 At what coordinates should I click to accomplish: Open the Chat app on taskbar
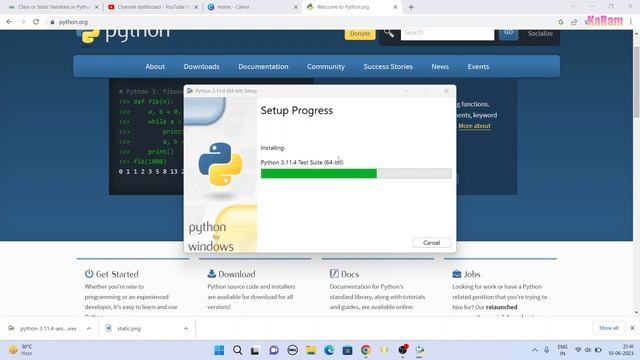point(274,350)
